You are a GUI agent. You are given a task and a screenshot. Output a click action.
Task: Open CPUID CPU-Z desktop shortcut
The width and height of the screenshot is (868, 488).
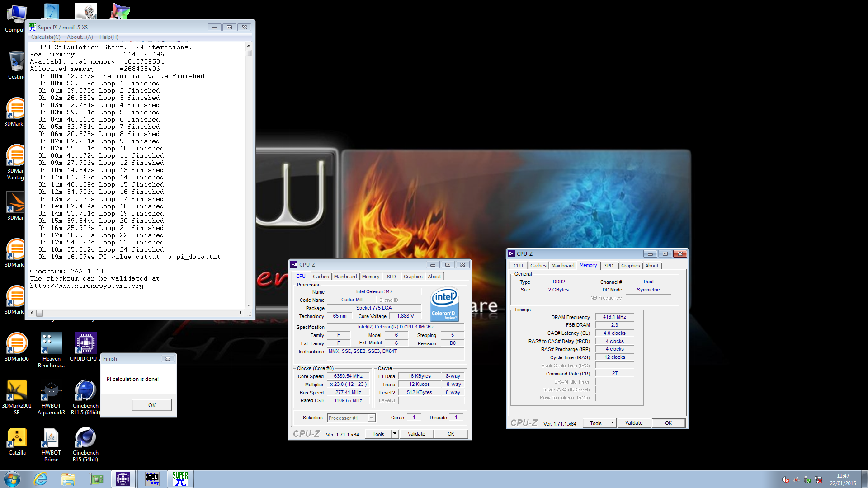[x=85, y=347]
